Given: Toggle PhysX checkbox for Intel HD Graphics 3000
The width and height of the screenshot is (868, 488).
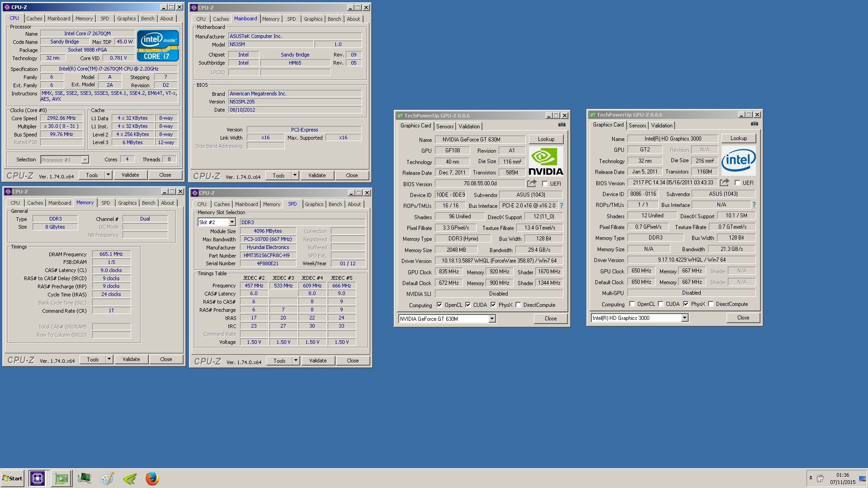Looking at the screenshot, I should [x=686, y=304].
